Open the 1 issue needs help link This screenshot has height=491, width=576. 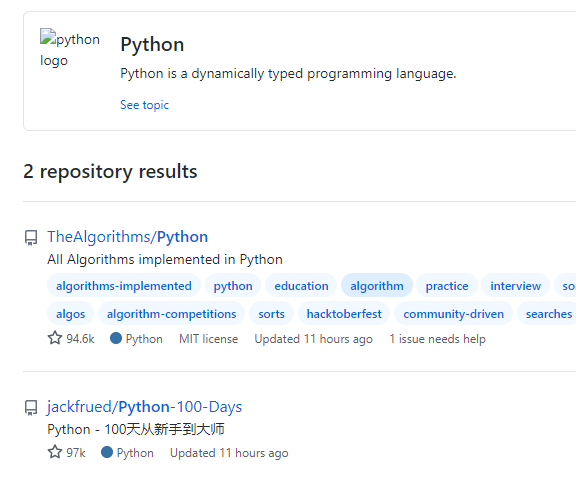point(437,339)
